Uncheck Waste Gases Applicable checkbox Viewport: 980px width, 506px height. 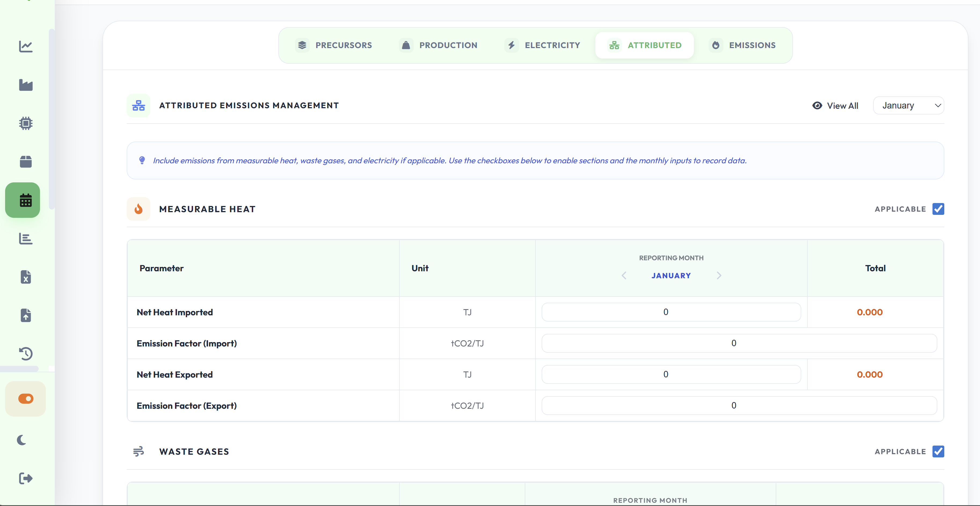(938, 451)
